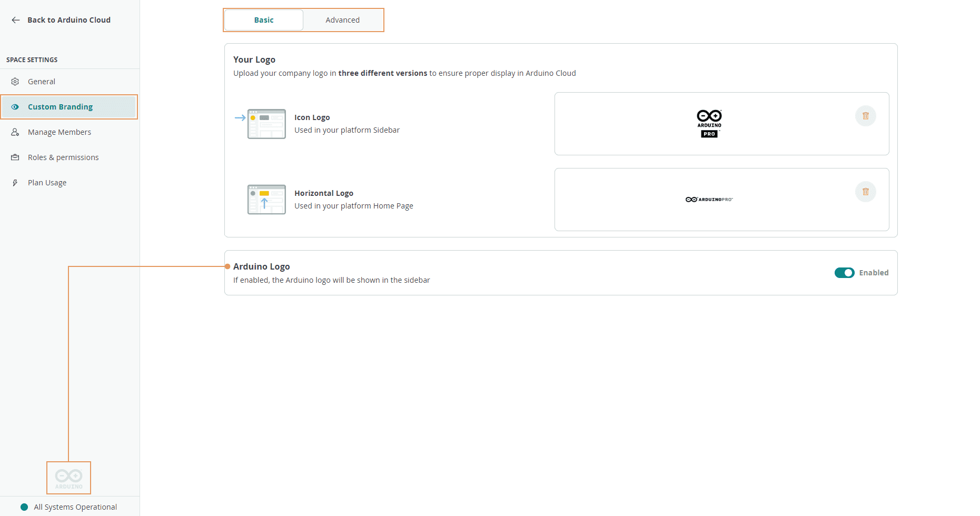Click the horizontal Arduino Pro logo preview
This screenshot has height=516, width=980.
tap(709, 200)
